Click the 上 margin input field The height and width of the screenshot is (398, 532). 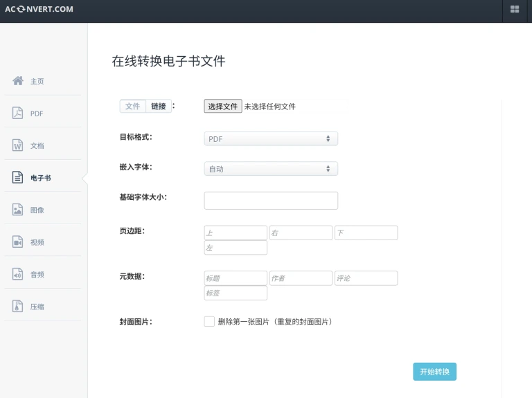click(236, 233)
